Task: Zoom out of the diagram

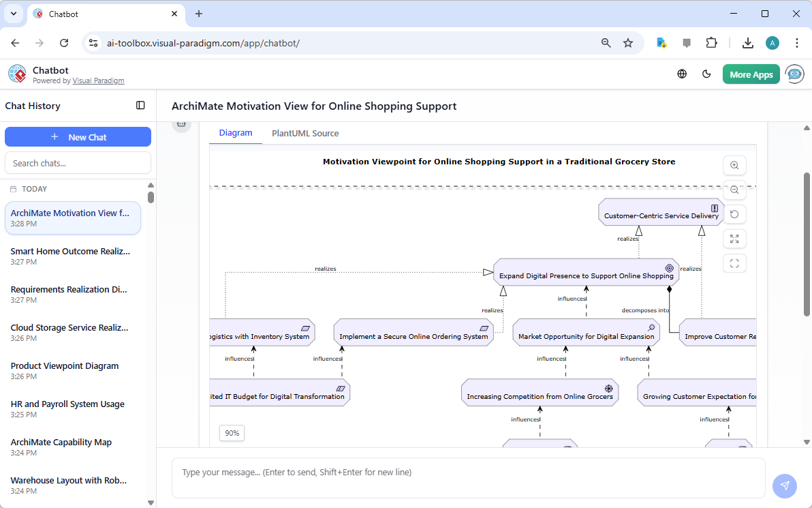Action: (734, 190)
